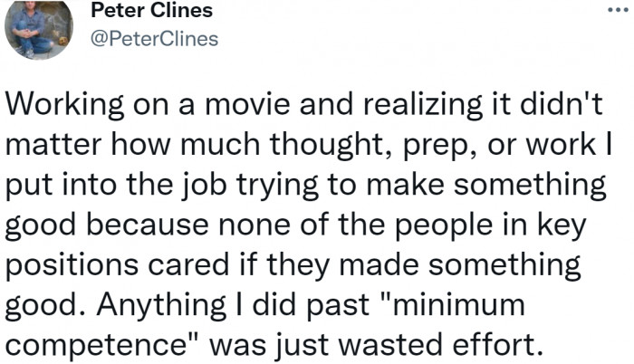Open Peter Clines' profile picture
The image size is (634, 364).
coord(38,30)
